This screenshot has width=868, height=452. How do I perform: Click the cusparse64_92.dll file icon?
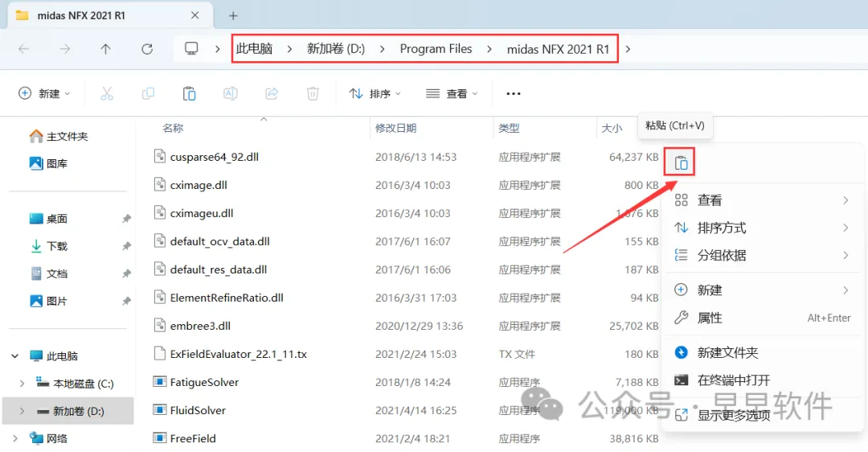[159, 157]
